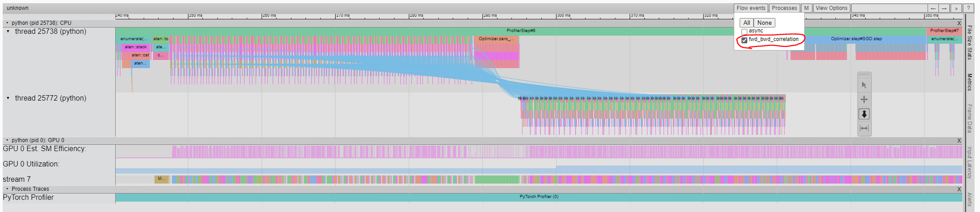Click the left arrow navigation button
Screen dimensions: 980x212
point(933,8)
